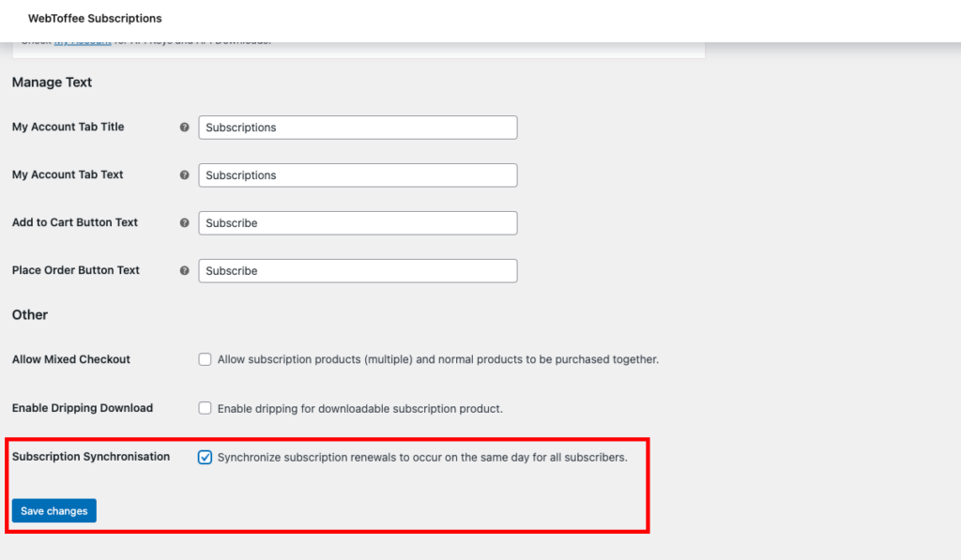The width and height of the screenshot is (961, 560).
Task: Click into Add to Cart Button Text field
Action: pyautogui.click(x=358, y=223)
